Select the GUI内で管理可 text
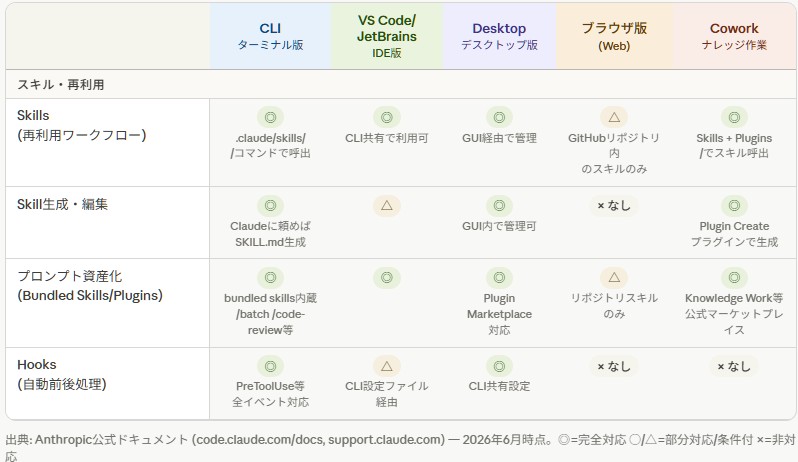Screen dimensions: 798x462 [x=499, y=226]
